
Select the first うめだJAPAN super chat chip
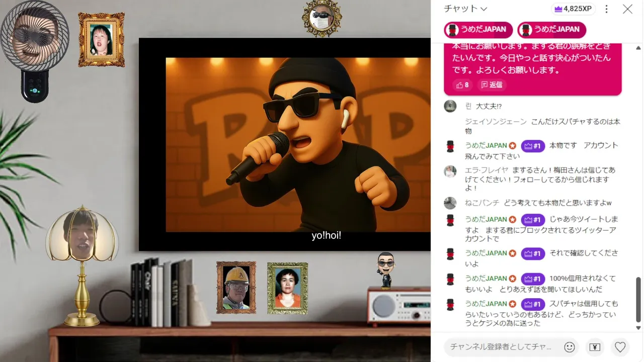coord(478,30)
